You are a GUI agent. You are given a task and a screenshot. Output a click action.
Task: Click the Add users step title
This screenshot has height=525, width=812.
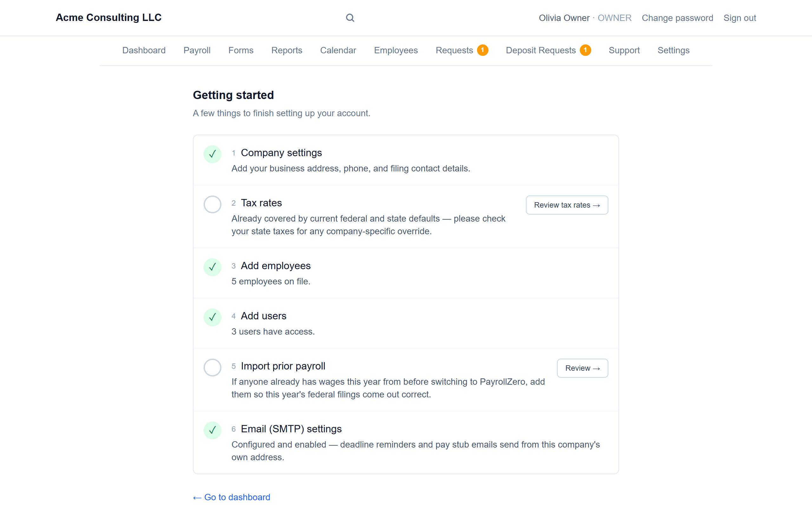tap(264, 316)
